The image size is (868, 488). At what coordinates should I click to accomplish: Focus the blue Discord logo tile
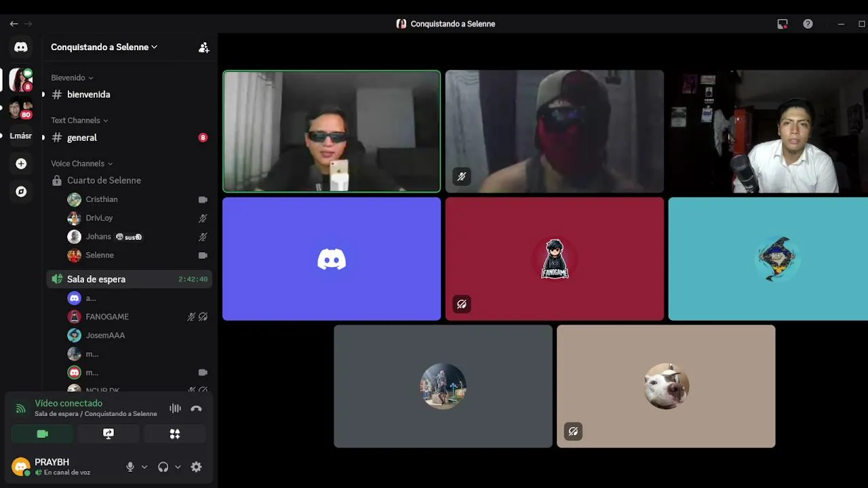tap(332, 259)
